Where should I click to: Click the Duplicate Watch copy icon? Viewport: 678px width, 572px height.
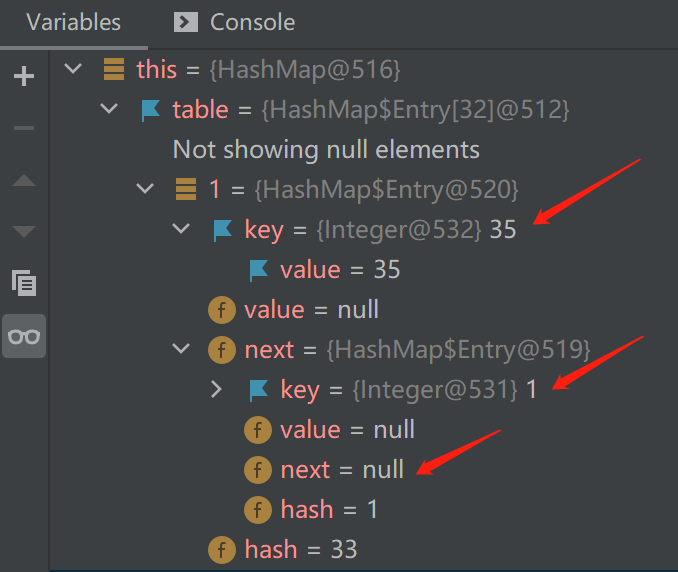point(24,283)
